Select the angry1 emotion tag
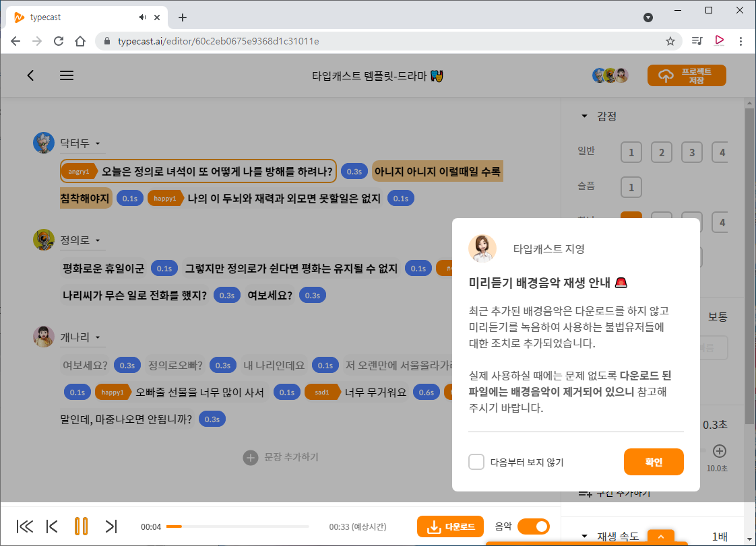This screenshot has width=756, height=546. [80, 172]
